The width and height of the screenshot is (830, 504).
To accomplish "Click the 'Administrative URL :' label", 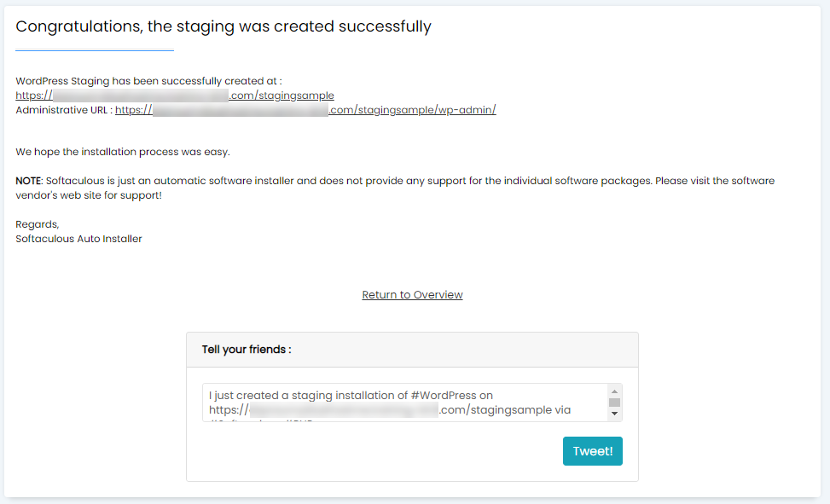I will click(x=64, y=110).
